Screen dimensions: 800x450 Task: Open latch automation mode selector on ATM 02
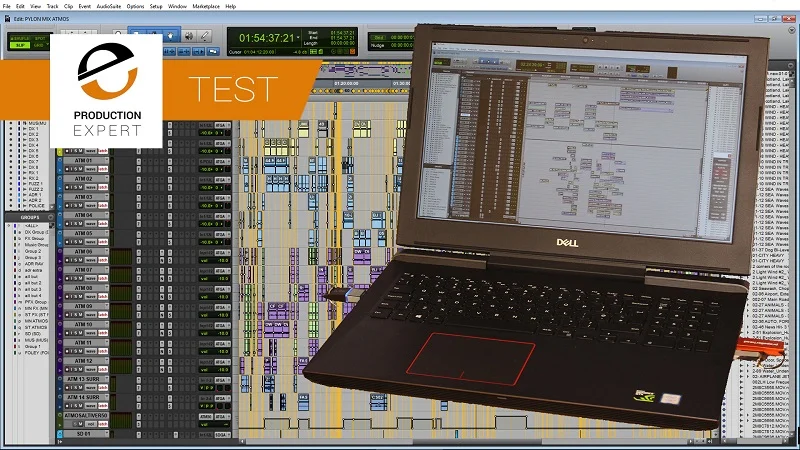coord(103,187)
